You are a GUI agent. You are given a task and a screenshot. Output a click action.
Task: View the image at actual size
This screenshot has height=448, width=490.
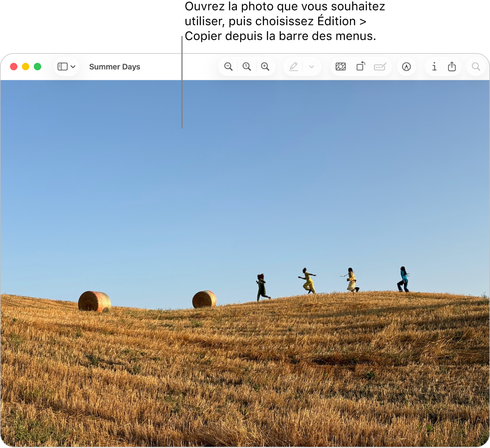click(x=247, y=66)
